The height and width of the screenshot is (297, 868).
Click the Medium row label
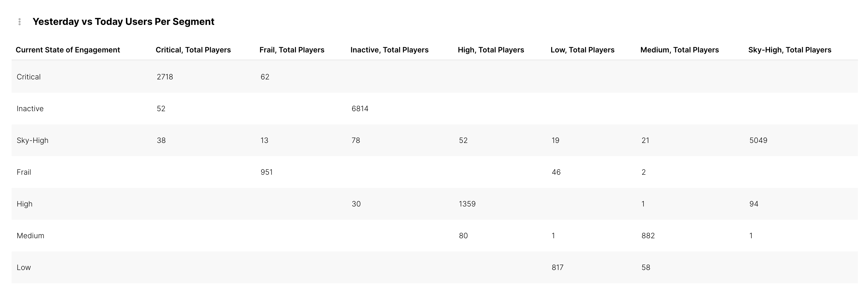pos(30,236)
